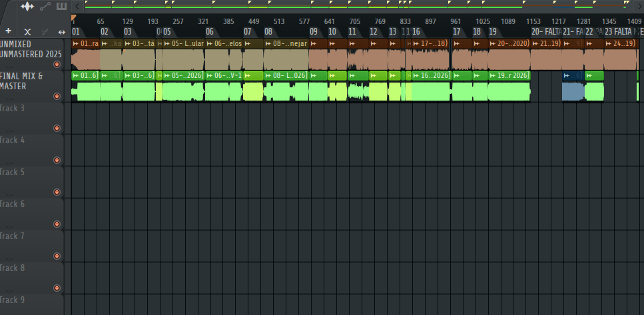Screen dimensions: 644x315
Task: Select the audio clip focus waveform icon
Action: 27,6
